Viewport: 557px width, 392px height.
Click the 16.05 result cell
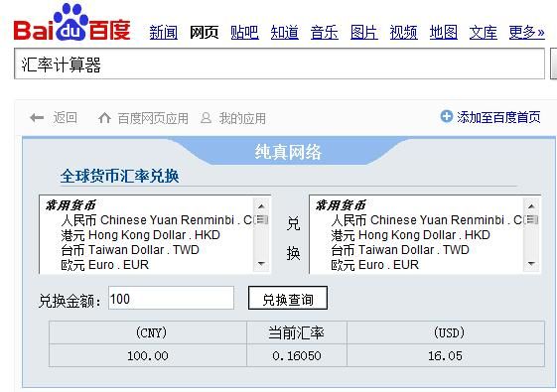click(446, 355)
